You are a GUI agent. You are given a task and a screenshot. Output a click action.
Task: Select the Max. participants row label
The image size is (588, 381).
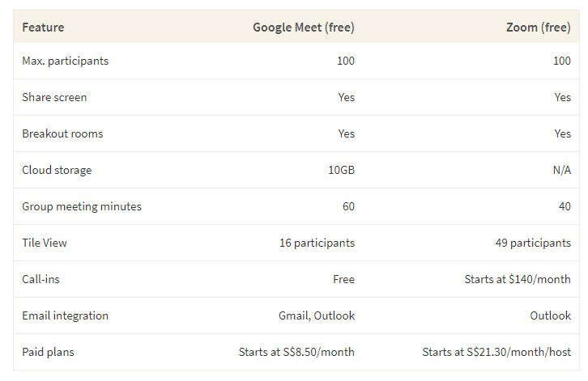click(66, 61)
